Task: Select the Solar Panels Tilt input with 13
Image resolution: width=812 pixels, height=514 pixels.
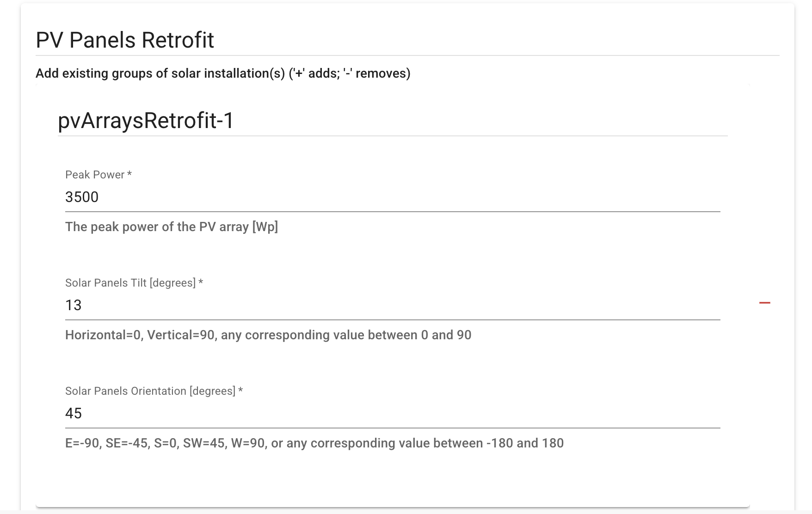Action: click(x=393, y=306)
